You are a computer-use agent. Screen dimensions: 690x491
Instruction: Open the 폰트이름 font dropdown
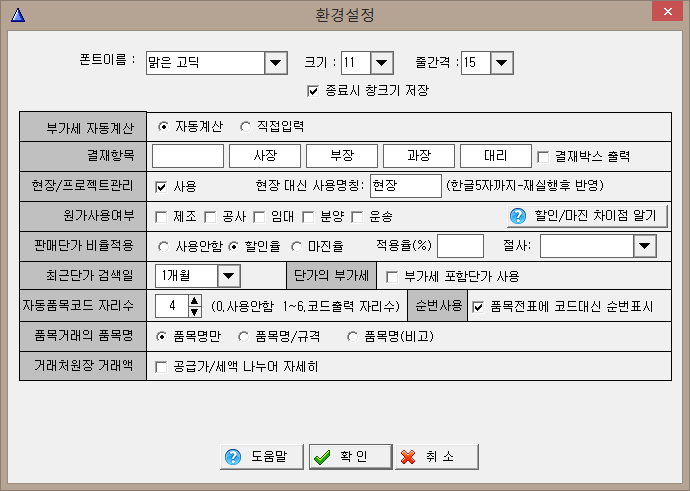(276, 63)
